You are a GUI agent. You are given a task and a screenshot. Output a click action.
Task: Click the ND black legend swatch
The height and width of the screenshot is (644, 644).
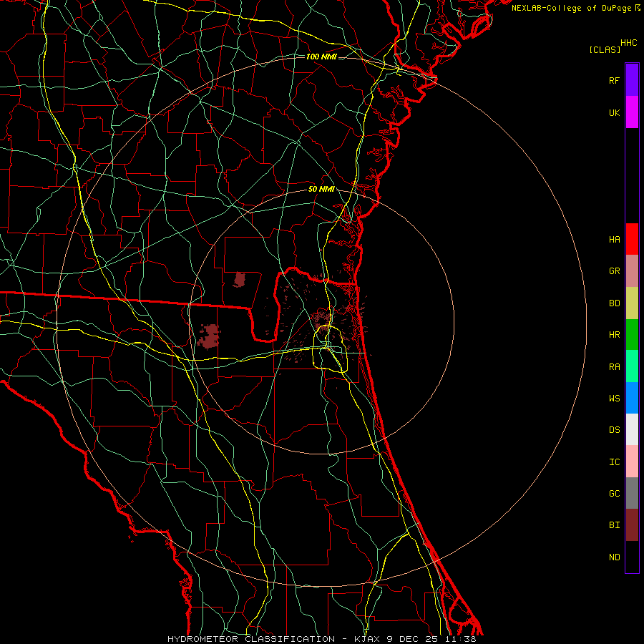point(632,557)
